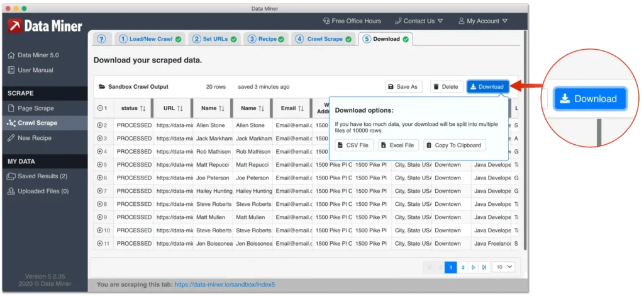Switch to Load/New Crawl tab
This screenshot has height=296, width=644.
pos(150,39)
